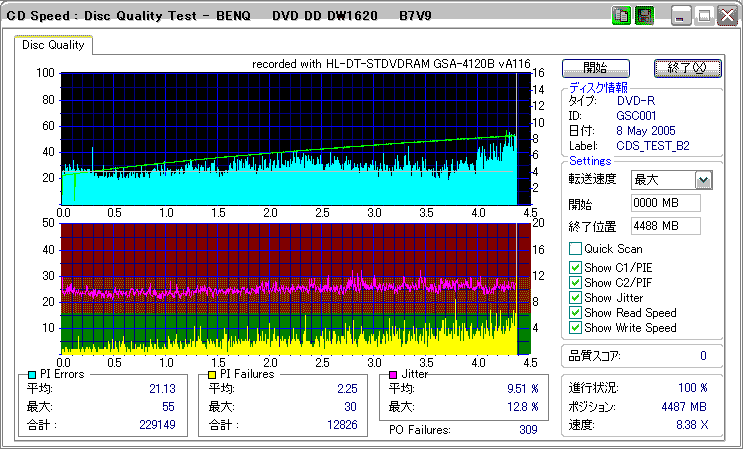
Task: Click the copy-to-clipboard icon in title bar
Action: click(x=620, y=16)
